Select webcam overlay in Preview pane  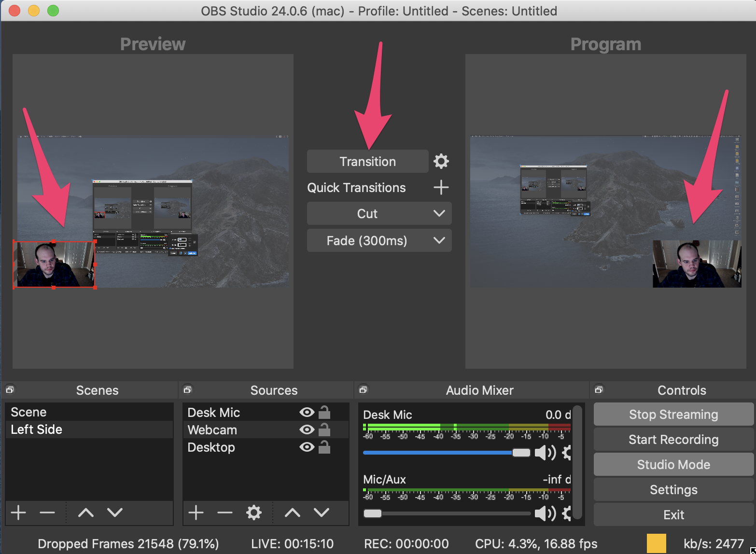54,264
